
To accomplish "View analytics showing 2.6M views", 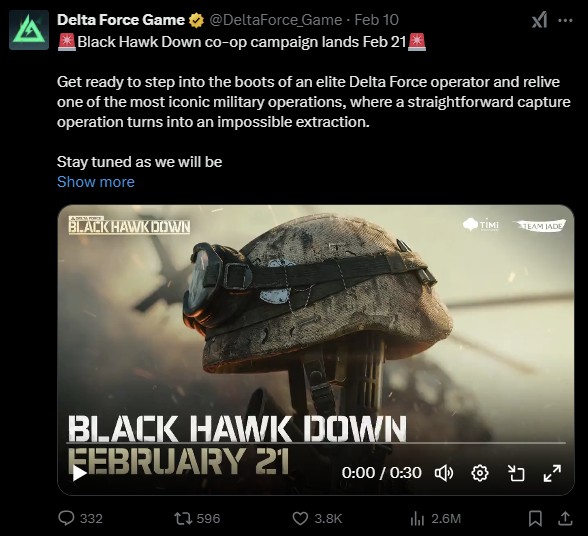I will (x=435, y=518).
